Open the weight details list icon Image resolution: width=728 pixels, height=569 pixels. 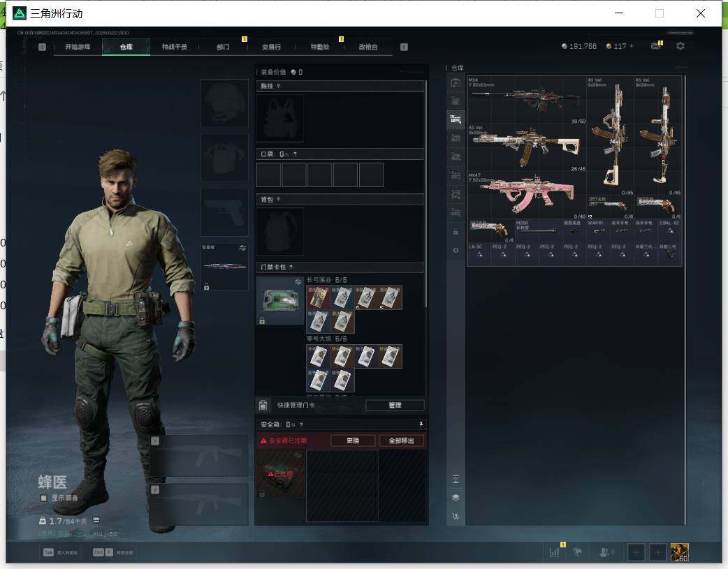[96, 520]
